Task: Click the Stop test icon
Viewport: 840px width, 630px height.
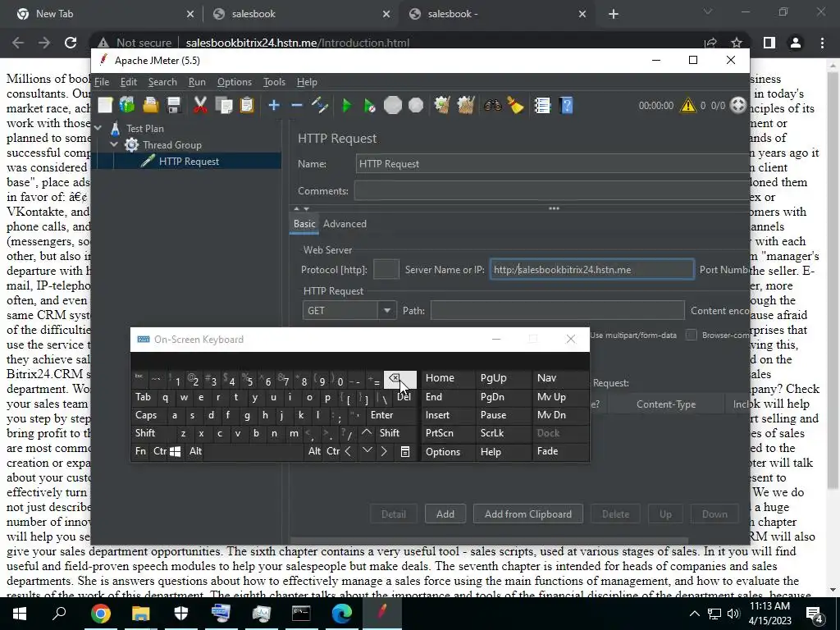Action: (393, 105)
